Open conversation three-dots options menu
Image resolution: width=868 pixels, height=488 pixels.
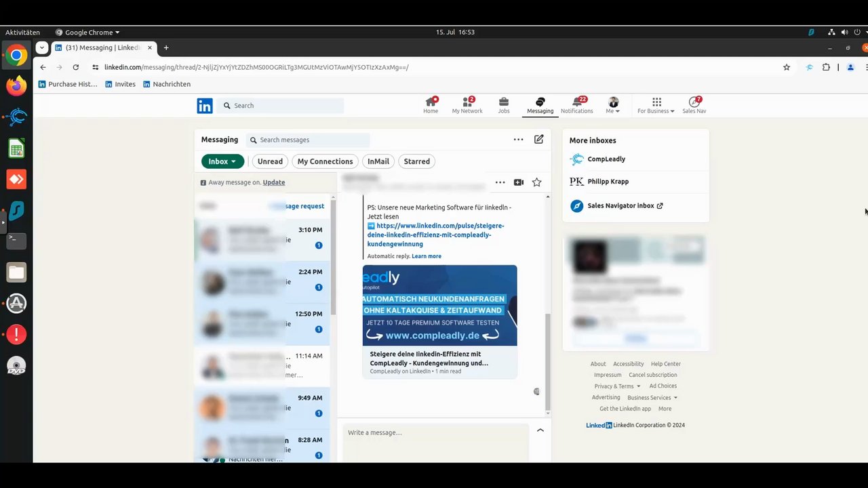point(500,182)
